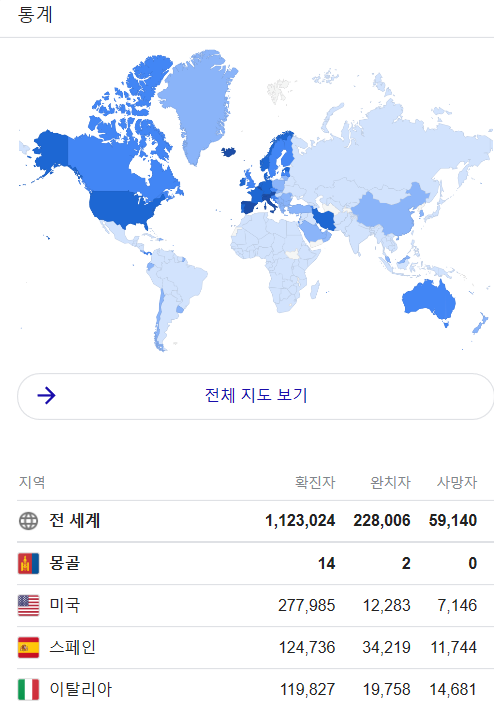
Task: Select the 확진자 column header
Action: point(315,482)
